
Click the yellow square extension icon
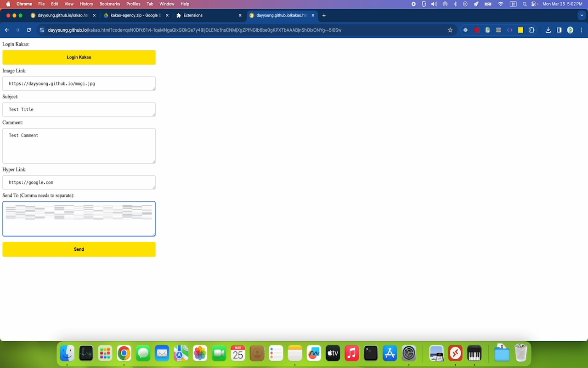tap(520, 30)
